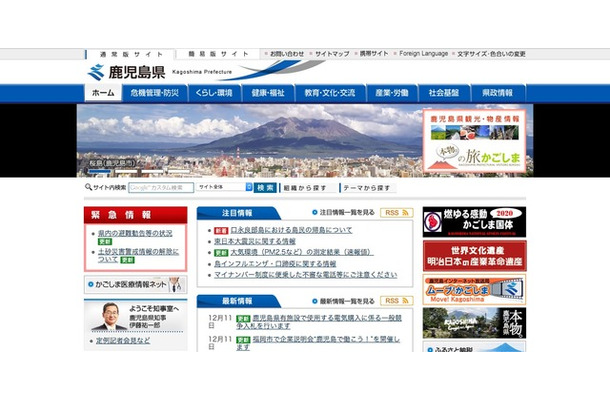Open RSS feed for 注目情報

point(396,212)
